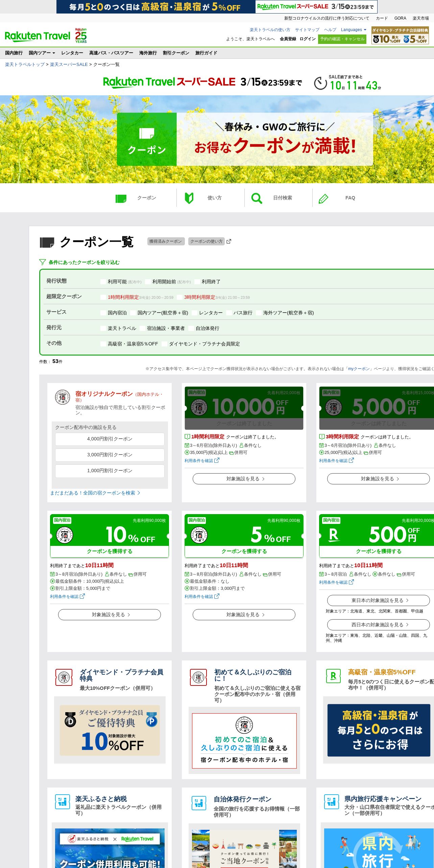
Task: Click the 会員登録 link
Action: pos(288,39)
